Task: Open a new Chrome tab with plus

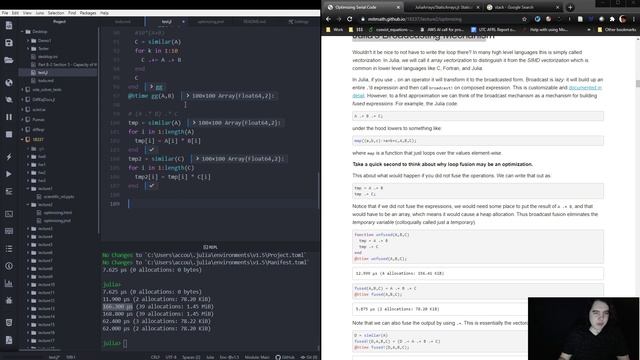Action: click(570, 7)
